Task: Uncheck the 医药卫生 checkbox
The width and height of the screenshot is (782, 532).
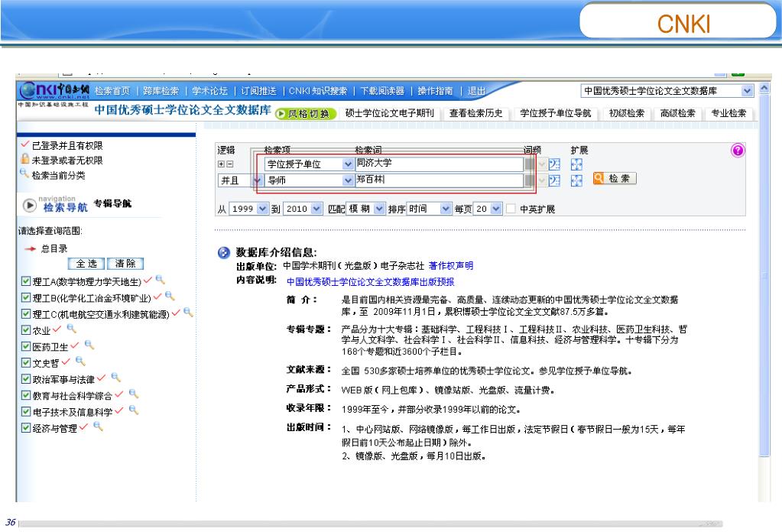Action: coord(26,346)
